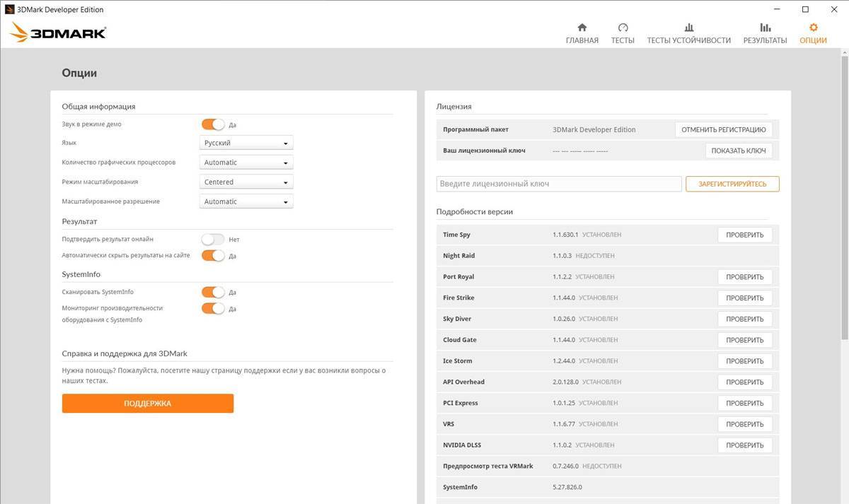Expand the Режим масштабирования Centered dropdown

[x=246, y=182]
